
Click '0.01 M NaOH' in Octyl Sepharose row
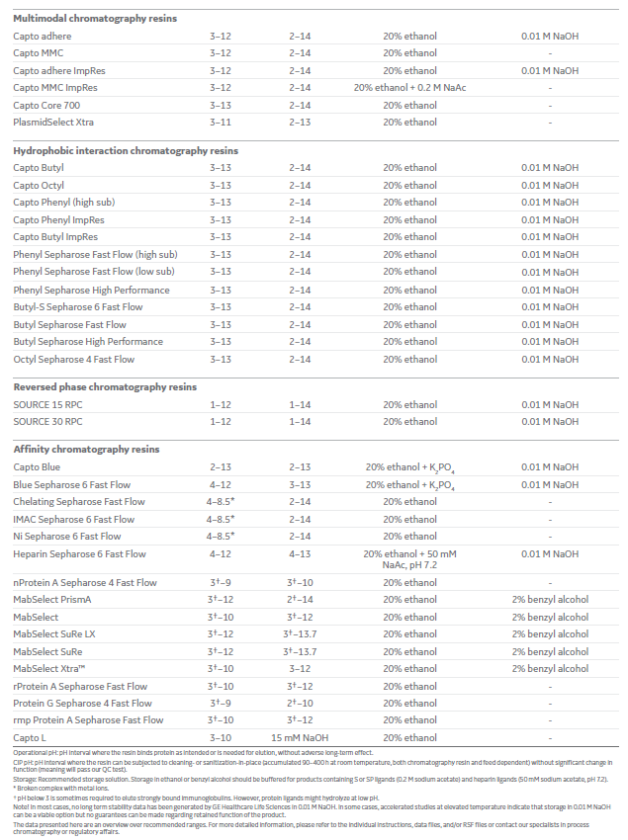tap(550, 359)
